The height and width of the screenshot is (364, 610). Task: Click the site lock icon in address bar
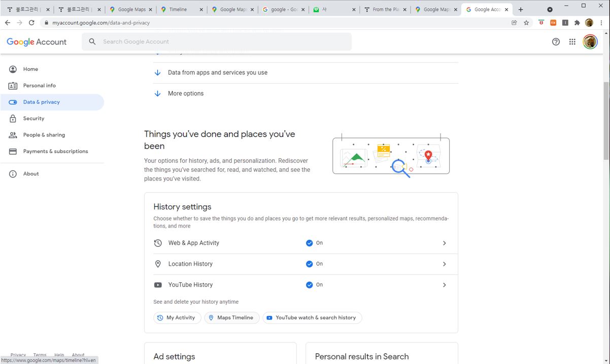(x=46, y=23)
